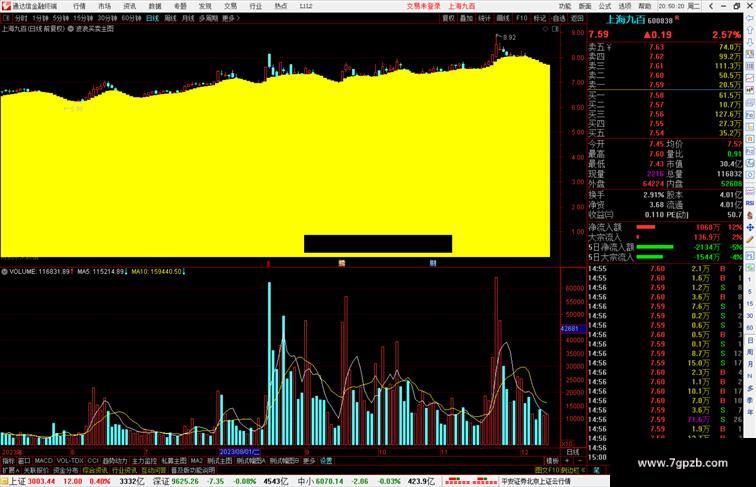This screenshot has width=756, height=487.
Task: Open the 功能 menu at top right
Action: coord(565,6)
